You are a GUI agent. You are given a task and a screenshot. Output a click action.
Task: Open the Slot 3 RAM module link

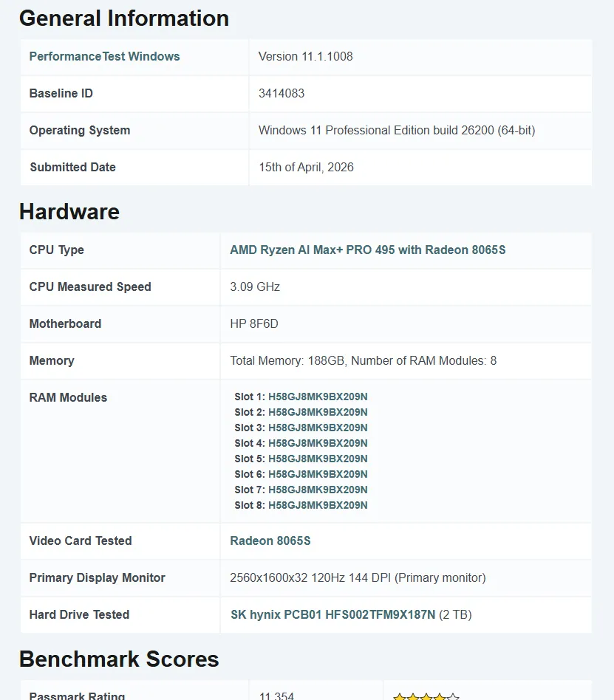318,428
